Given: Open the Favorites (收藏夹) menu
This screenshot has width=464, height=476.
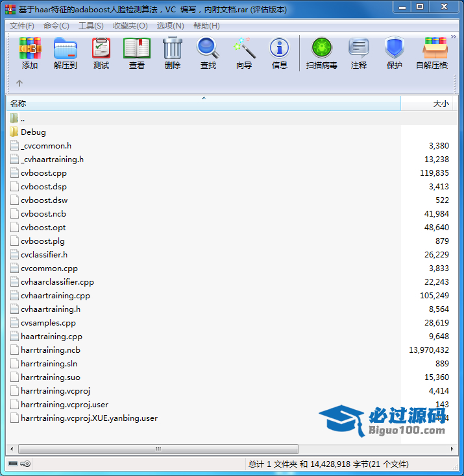Looking at the screenshot, I should tap(130, 26).
